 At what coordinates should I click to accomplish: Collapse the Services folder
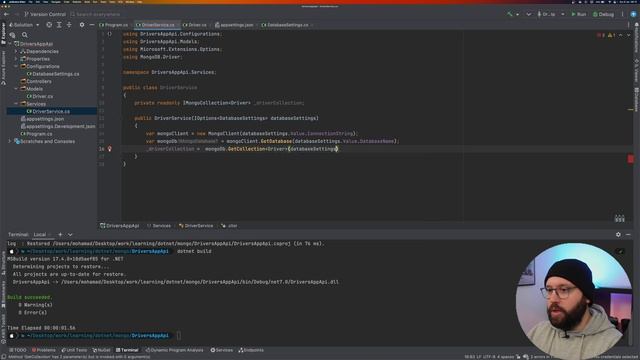pos(16,104)
